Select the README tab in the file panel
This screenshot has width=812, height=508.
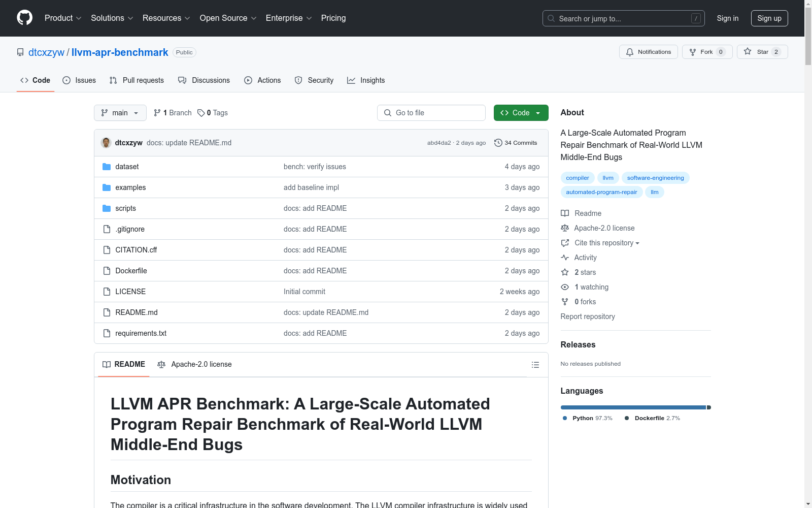[x=124, y=364]
